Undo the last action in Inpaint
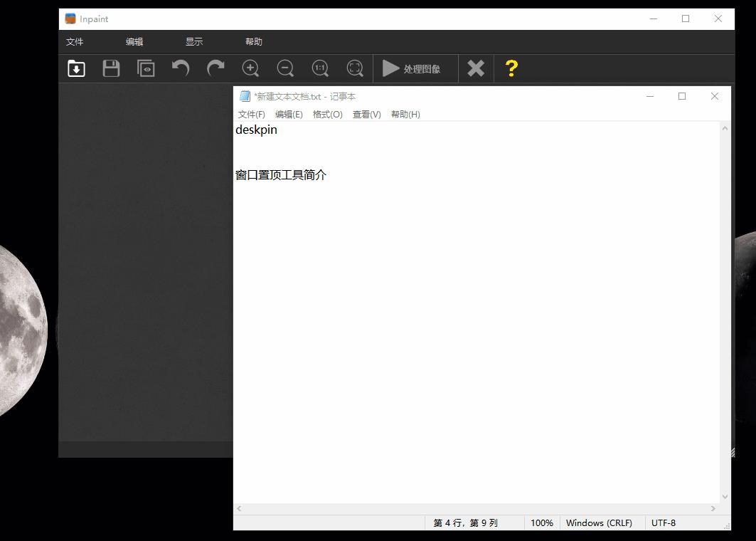This screenshot has height=541, width=756. 181,68
